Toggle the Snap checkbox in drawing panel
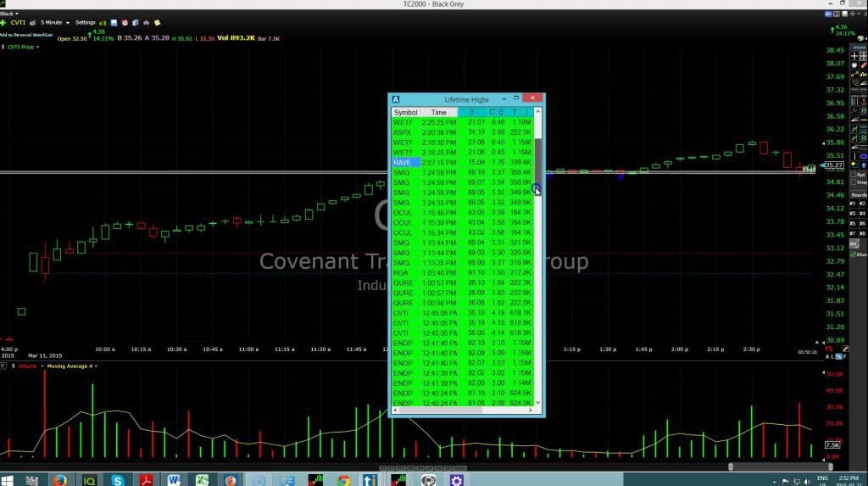The width and height of the screenshot is (868, 486). click(854, 182)
